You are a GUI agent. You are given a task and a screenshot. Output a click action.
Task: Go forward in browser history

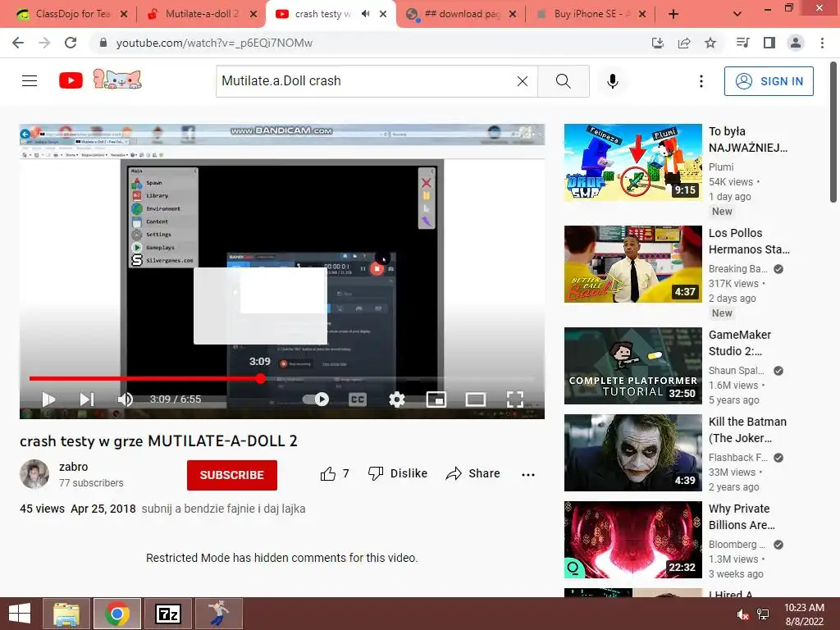(x=44, y=43)
